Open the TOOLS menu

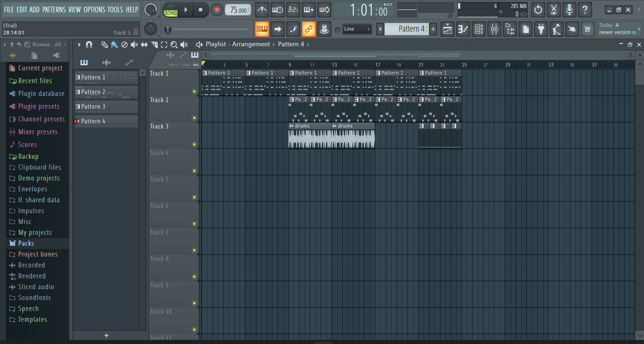coord(115,9)
